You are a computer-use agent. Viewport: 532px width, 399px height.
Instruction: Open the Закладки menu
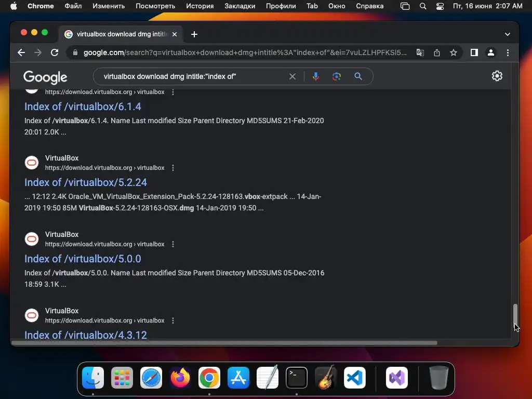coord(240,6)
